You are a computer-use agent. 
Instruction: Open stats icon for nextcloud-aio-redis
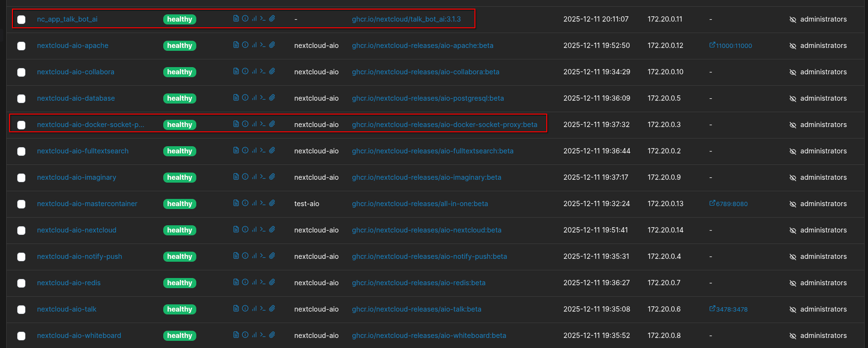pyautogui.click(x=254, y=282)
